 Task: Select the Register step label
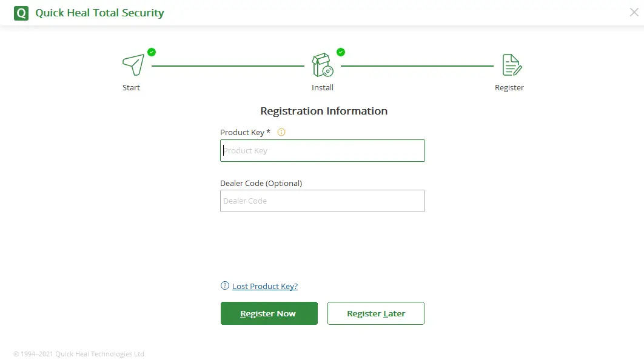click(x=509, y=87)
